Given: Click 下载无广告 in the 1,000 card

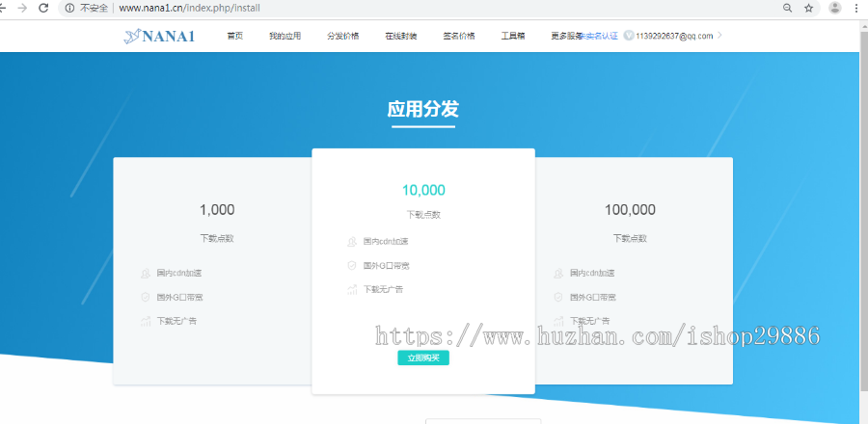Looking at the screenshot, I should tap(176, 321).
